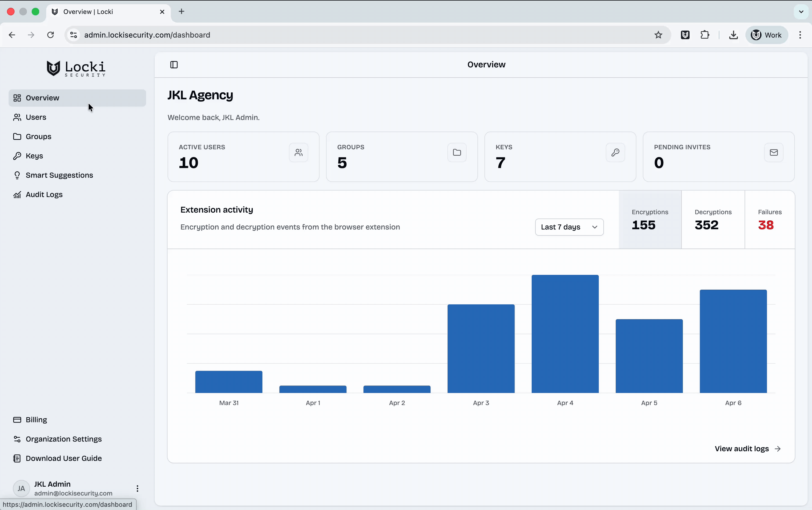The height and width of the screenshot is (510, 812).
Task: Open the Locki extension icon in toolbar
Action: (x=685, y=35)
